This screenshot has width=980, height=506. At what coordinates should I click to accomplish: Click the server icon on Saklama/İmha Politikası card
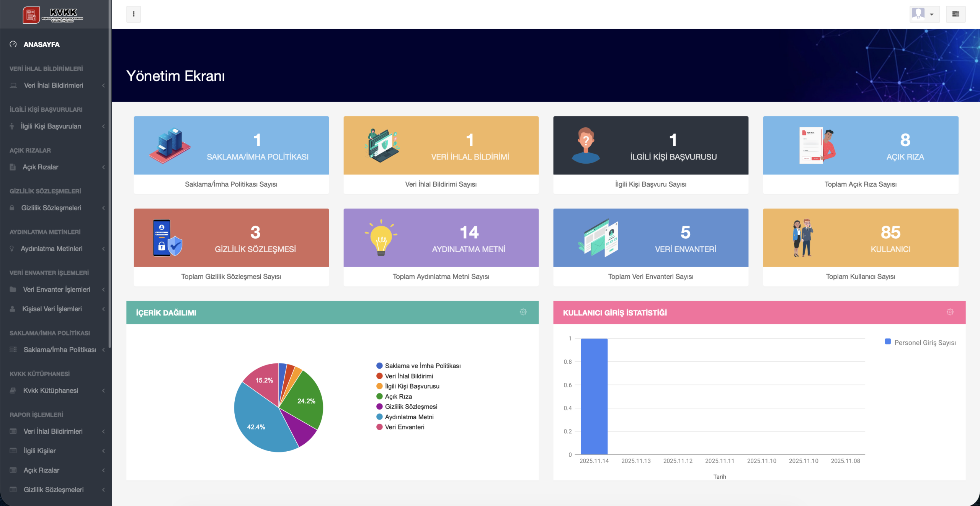[170, 145]
